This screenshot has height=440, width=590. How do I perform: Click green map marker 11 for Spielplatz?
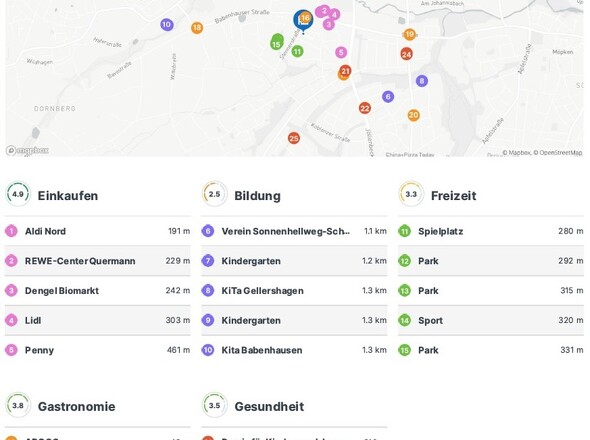tap(297, 51)
